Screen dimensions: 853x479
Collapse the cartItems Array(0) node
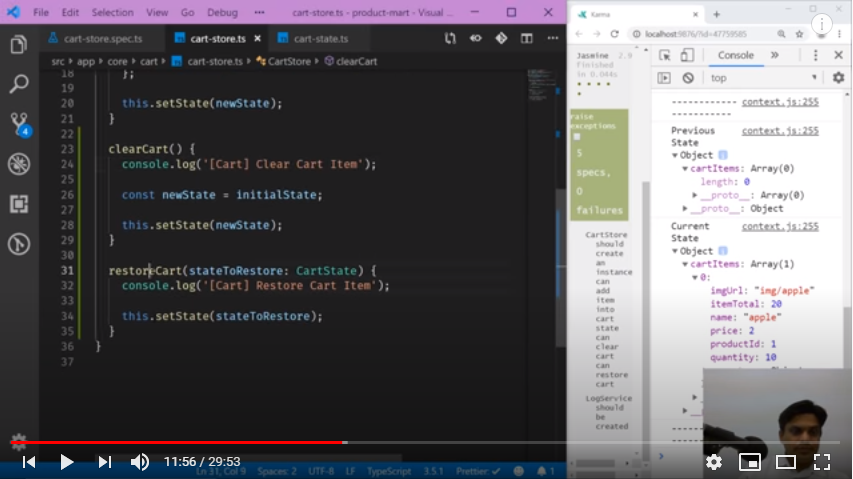tap(686, 169)
